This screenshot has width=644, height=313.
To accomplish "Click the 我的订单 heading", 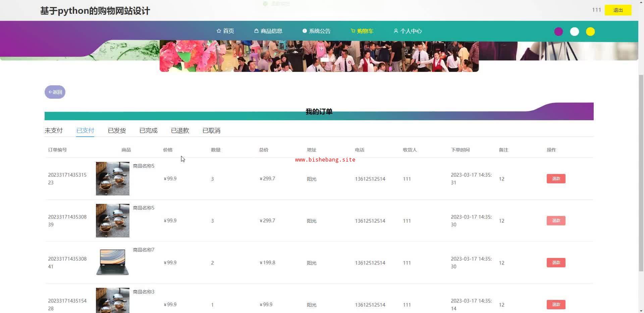I will pos(319,111).
